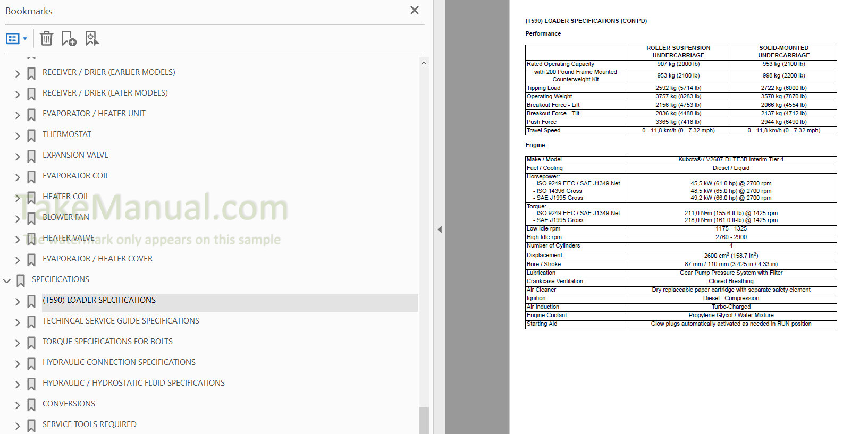Expand the THERMOSTAT bookmark
Screen dimensions: 868x434
click(18, 136)
